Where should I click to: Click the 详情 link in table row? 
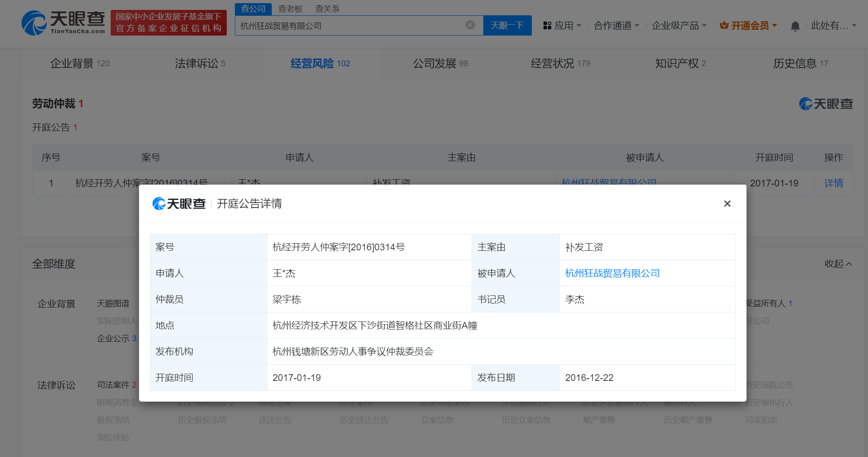pos(833,183)
